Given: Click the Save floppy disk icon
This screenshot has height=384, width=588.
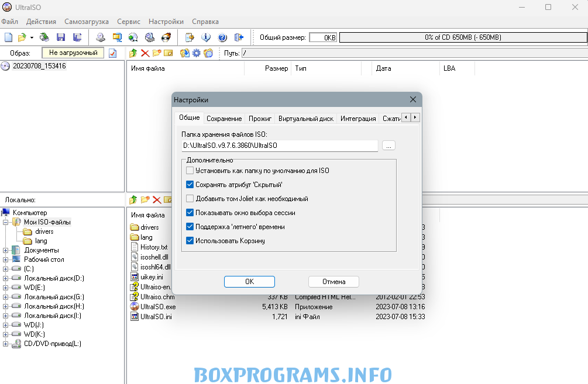Looking at the screenshot, I should [x=61, y=37].
